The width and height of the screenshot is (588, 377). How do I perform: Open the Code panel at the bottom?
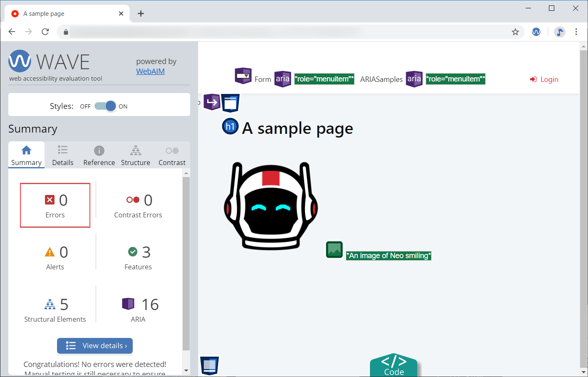394,365
